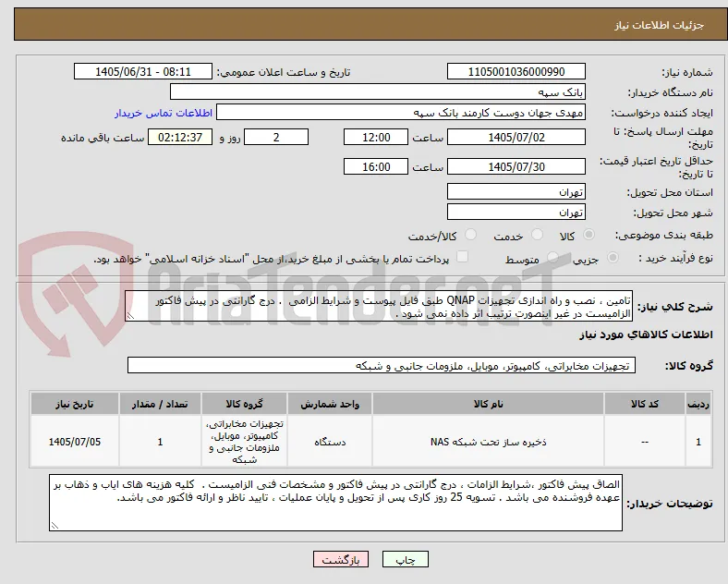Select the کالا radio button
728x584 pixels.
(x=588, y=235)
